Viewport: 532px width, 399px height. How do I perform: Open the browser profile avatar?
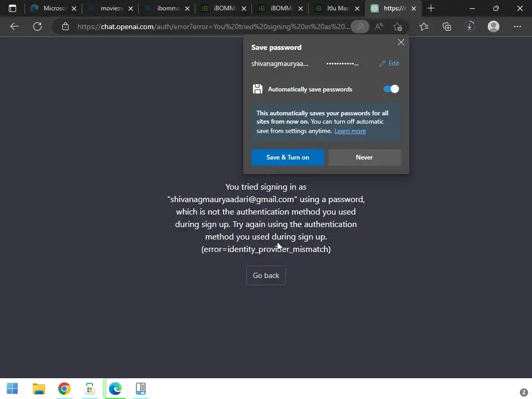tap(494, 26)
